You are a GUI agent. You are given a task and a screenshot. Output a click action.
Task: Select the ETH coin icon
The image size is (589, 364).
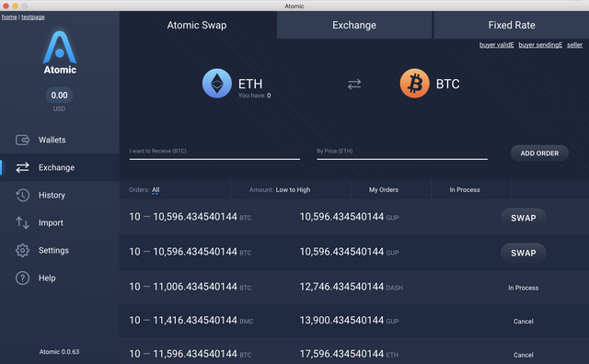217,84
